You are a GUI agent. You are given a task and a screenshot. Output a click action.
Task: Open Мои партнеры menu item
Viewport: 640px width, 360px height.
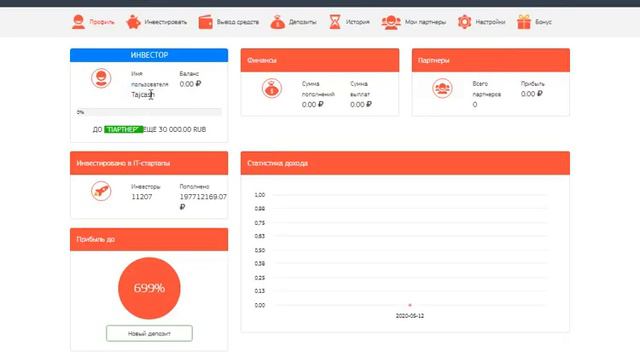(x=425, y=22)
